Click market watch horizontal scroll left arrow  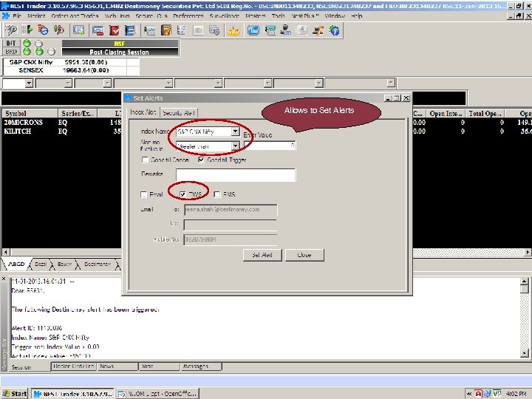click(5, 252)
